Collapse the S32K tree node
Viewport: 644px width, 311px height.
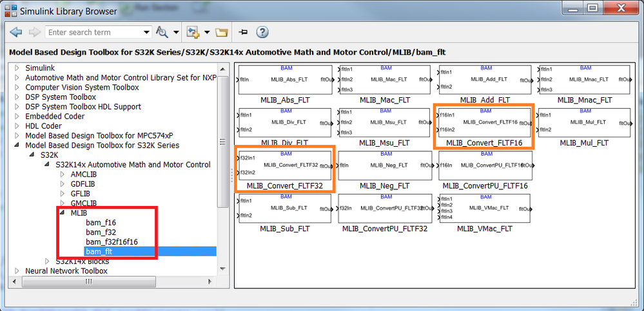click(x=32, y=155)
